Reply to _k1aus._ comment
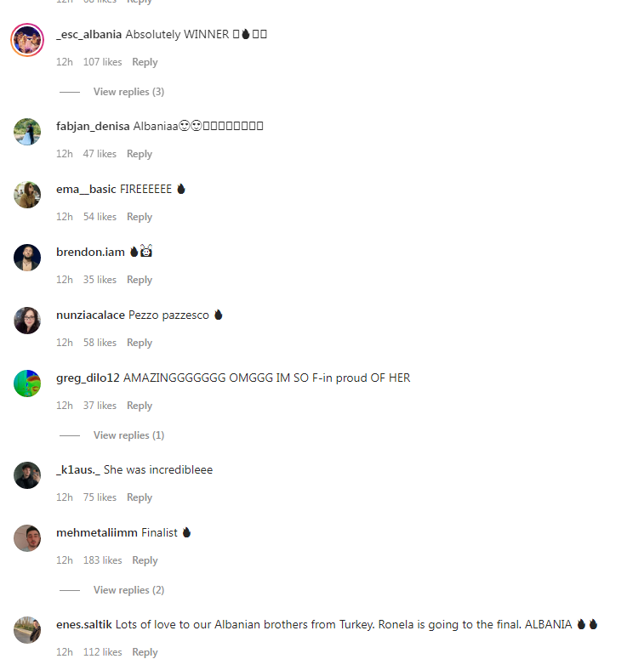The image size is (644, 659). [140, 497]
